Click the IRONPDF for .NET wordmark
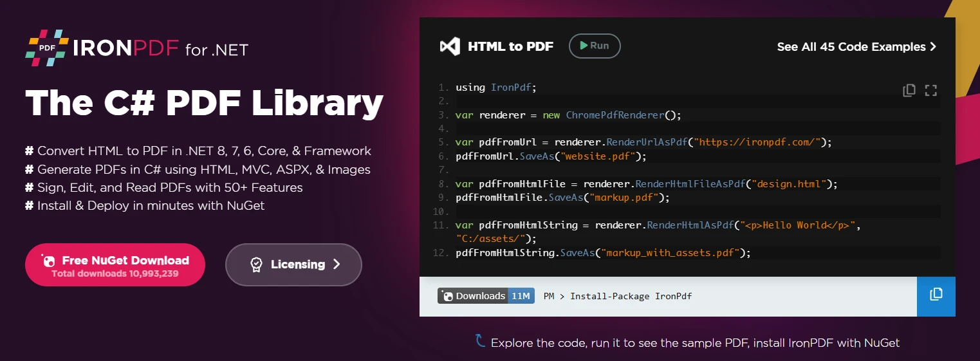Image resolution: width=980 pixels, height=361 pixels. pyautogui.click(x=161, y=49)
